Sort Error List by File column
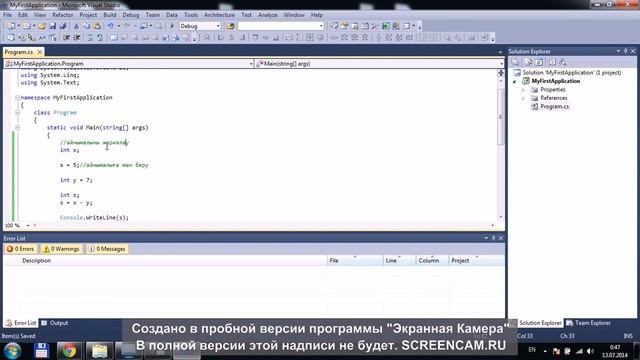This screenshot has height=360, width=640. point(355,260)
